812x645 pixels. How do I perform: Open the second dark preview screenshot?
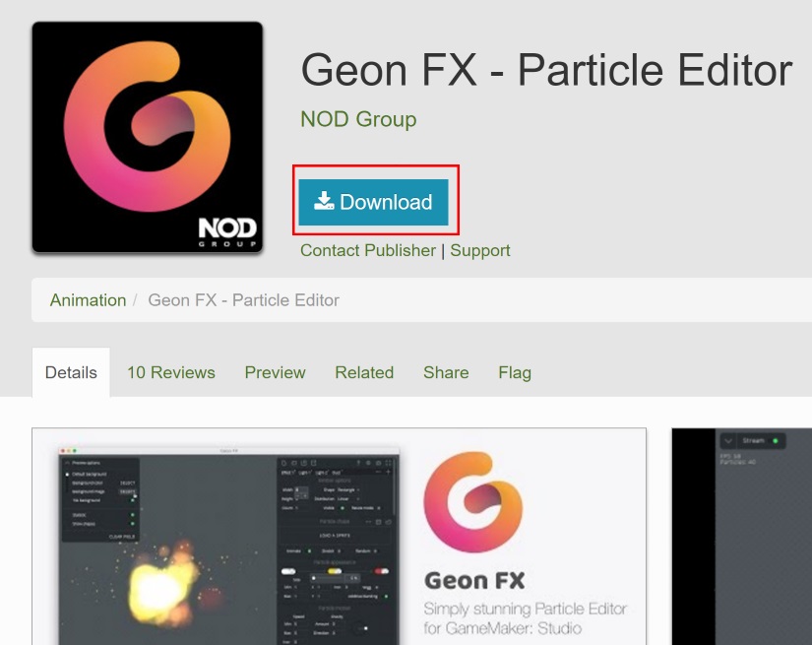741,537
